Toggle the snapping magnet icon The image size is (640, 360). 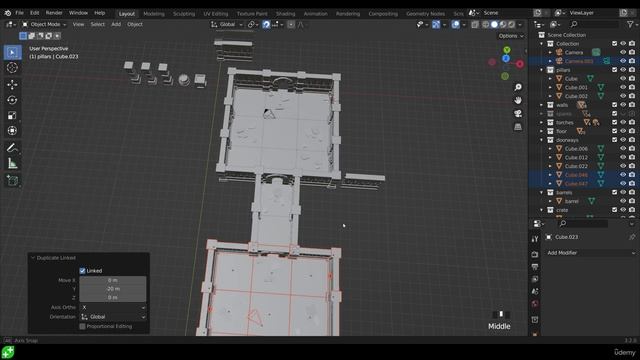266,24
